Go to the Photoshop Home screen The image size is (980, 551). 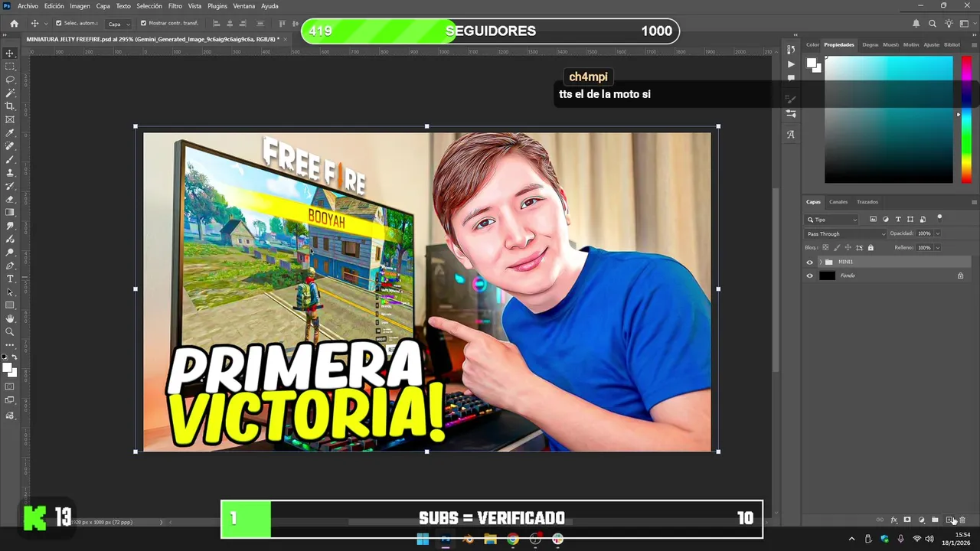14,24
